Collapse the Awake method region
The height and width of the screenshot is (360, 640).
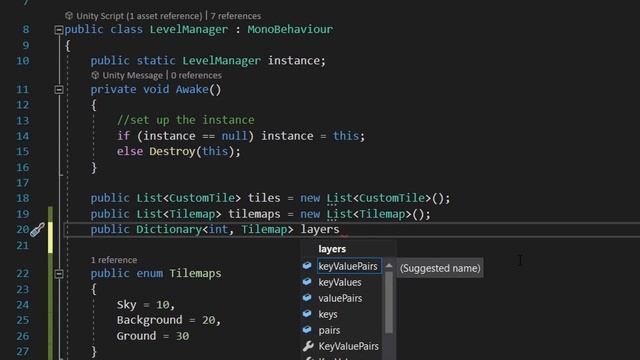pyautogui.click(x=59, y=90)
